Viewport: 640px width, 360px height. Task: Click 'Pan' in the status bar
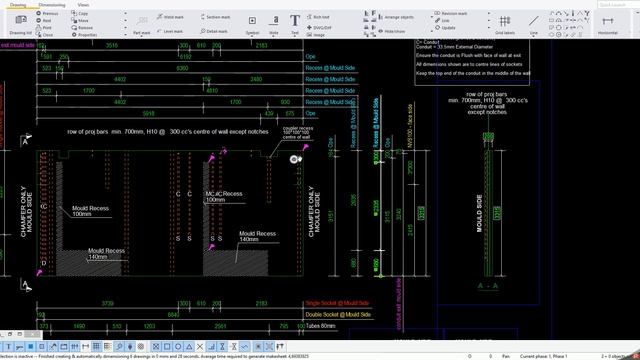coord(506,356)
